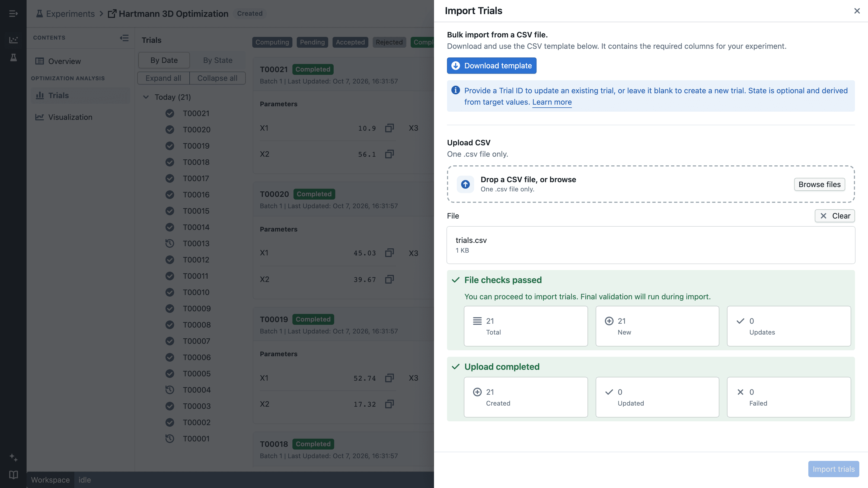868x488 pixels.
Task: Select trial T00001 in the list
Action: (196, 439)
